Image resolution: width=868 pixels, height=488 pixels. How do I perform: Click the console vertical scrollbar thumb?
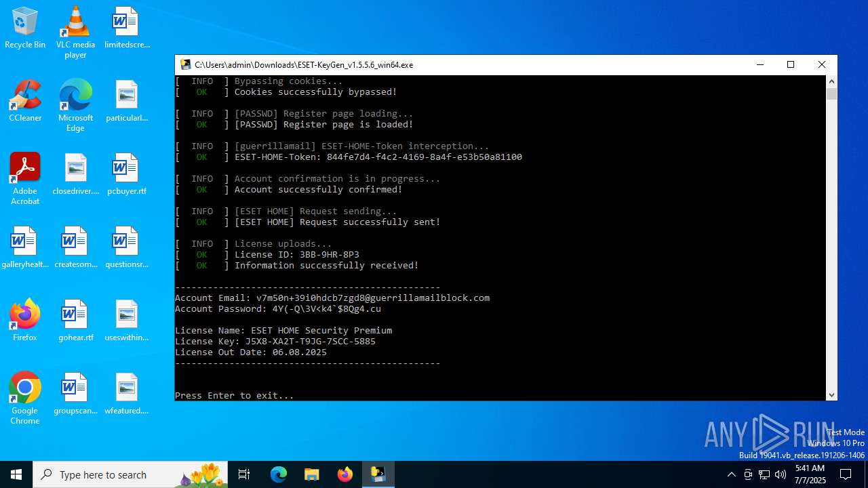831,94
